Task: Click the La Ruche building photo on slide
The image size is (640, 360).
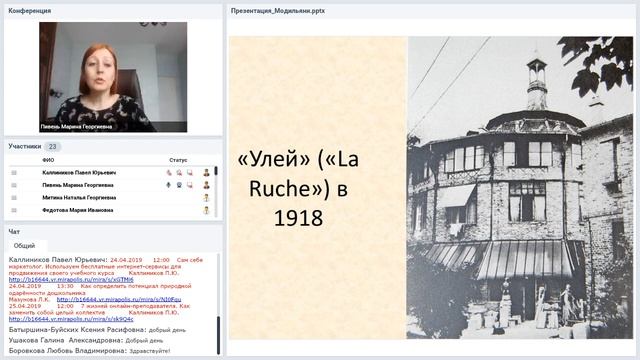Action: point(520,187)
